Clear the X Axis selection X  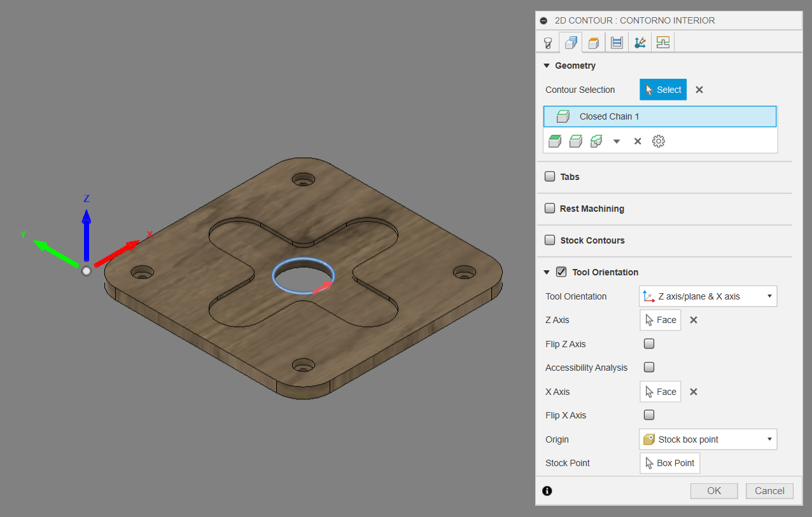pos(694,392)
